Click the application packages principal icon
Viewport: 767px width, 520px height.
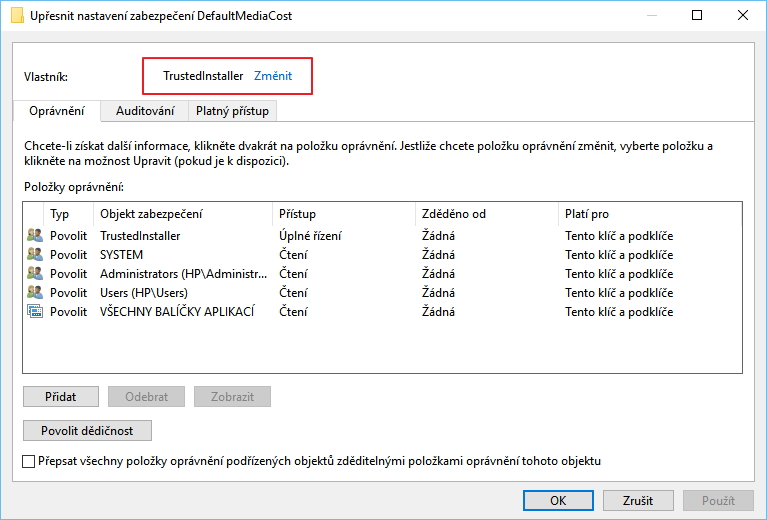coord(35,312)
